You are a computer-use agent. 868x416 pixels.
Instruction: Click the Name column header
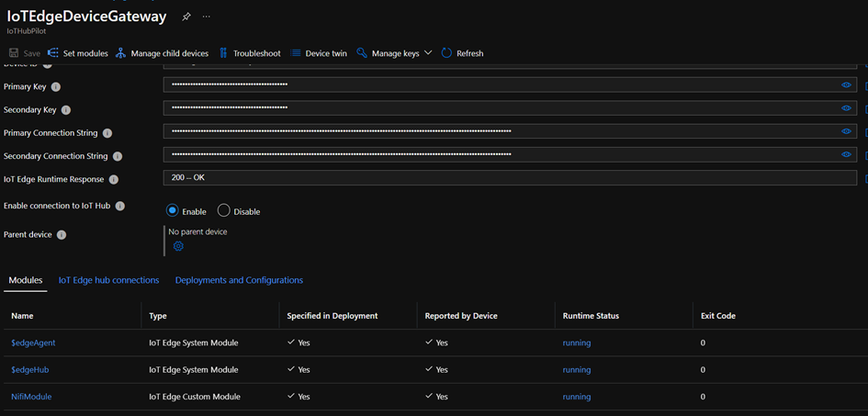[22, 316]
